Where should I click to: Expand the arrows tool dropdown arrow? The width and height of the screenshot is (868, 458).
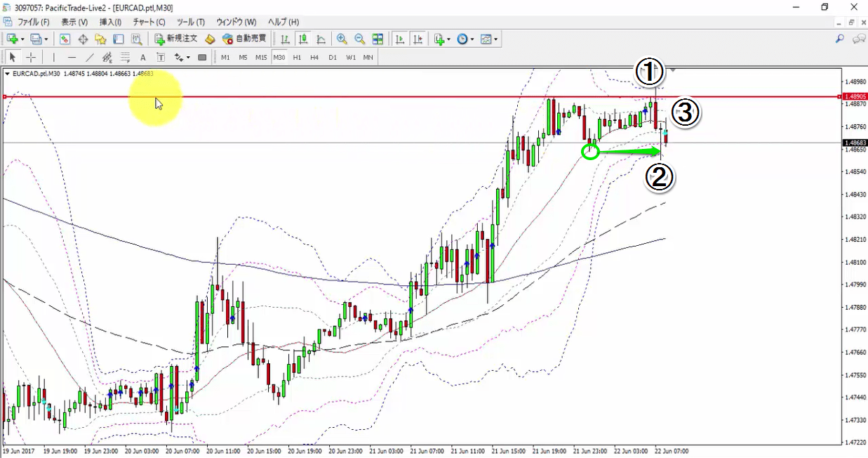click(x=188, y=58)
